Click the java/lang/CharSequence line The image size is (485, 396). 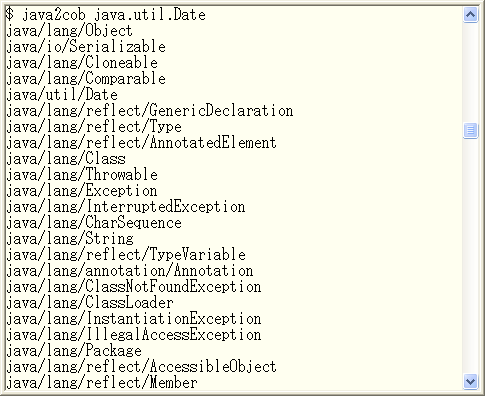(94, 223)
